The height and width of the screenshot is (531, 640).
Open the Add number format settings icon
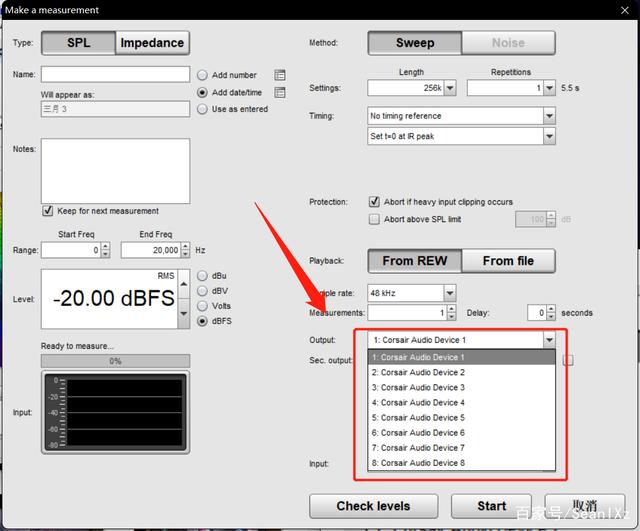(280, 75)
